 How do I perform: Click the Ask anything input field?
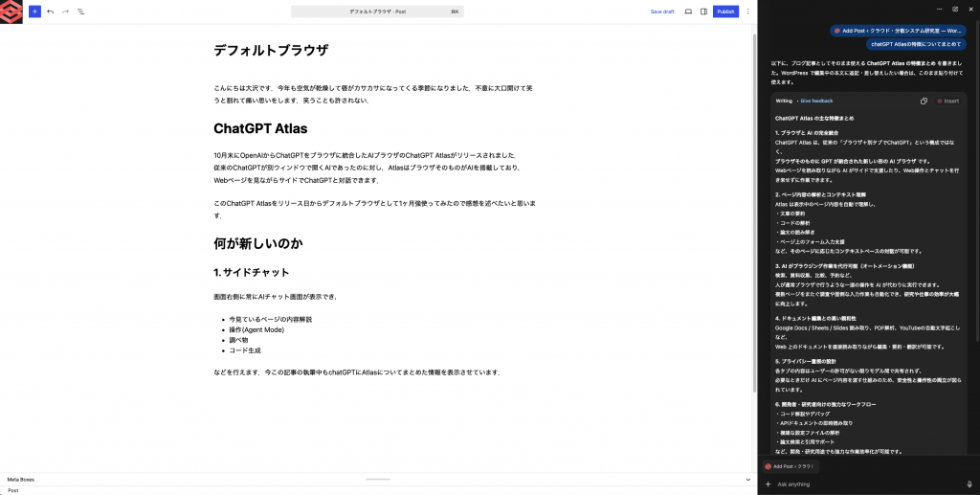pyautogui.click(x=861, y=484)
